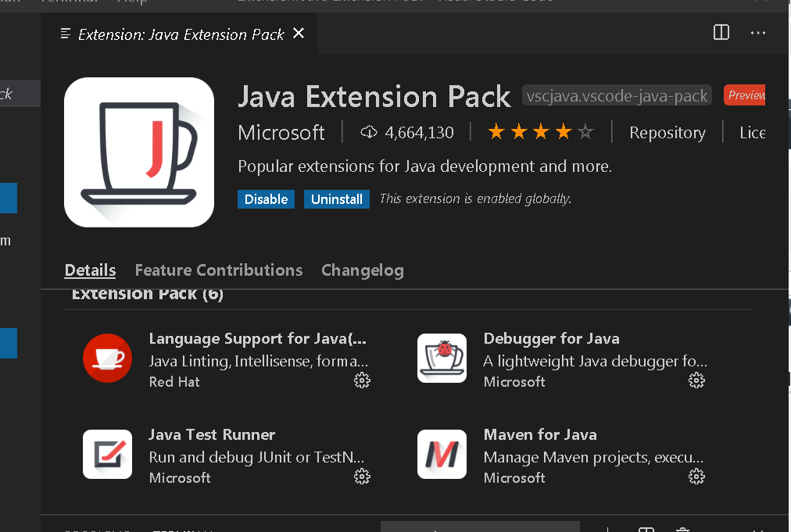Click 'Run and debug JUnit' description
Screen dimensions: 791x532
[x=256, y=457]
